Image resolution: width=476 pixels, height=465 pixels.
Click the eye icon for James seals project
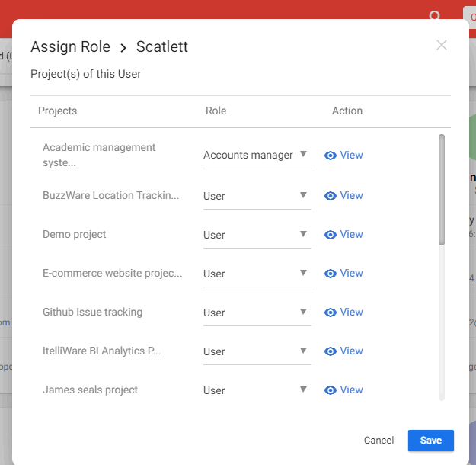(x=331, y=390)
